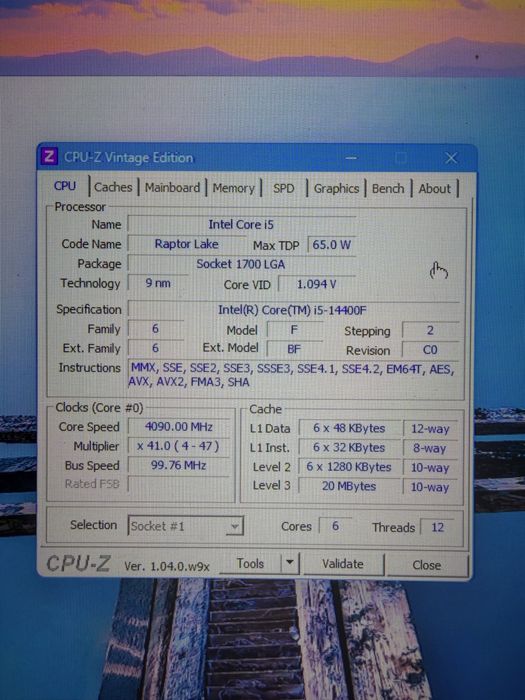Screen dimensions: 525x700
Task: Click the Level 2 value '6 x 1280 KBytes'
Action: click(349, 467)
